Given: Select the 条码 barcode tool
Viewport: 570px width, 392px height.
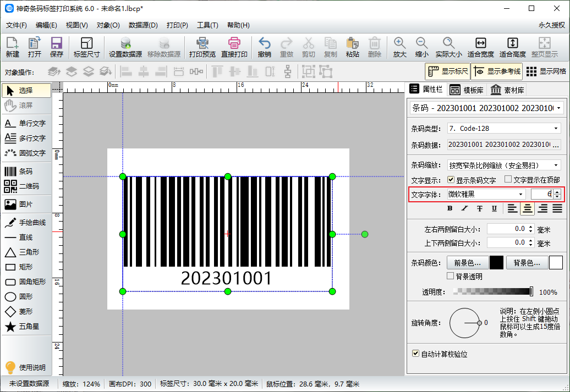Looking at the screenshot, I should point(26,172).
